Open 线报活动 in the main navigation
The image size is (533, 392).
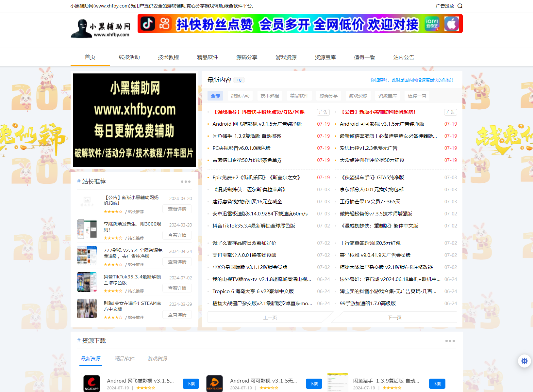click(x=129, y=57)
